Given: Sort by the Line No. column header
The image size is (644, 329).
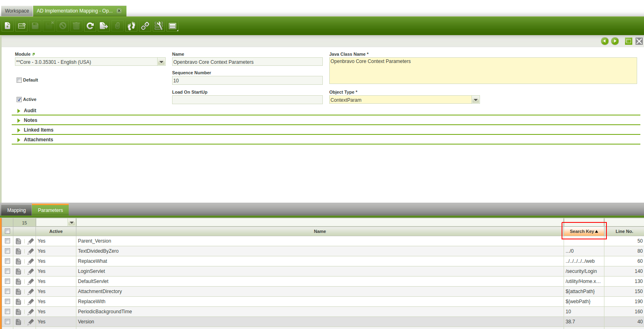Looking at the screenshot, I should 624,231.
